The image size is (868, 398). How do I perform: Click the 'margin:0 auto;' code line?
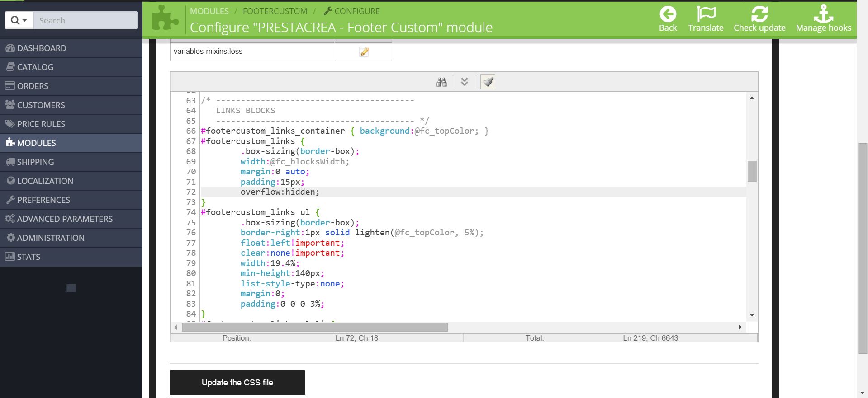click(275, 172)
